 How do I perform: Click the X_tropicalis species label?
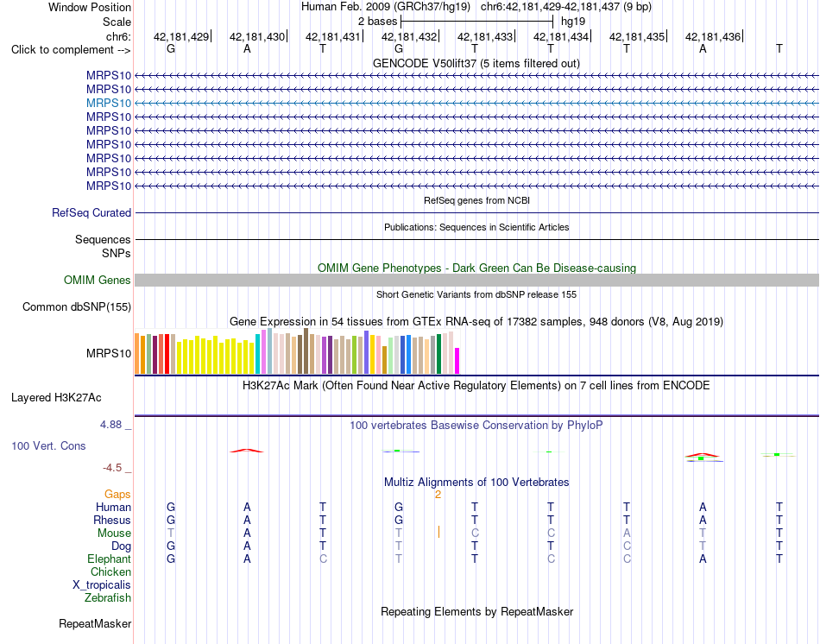[x=102, y=585]
